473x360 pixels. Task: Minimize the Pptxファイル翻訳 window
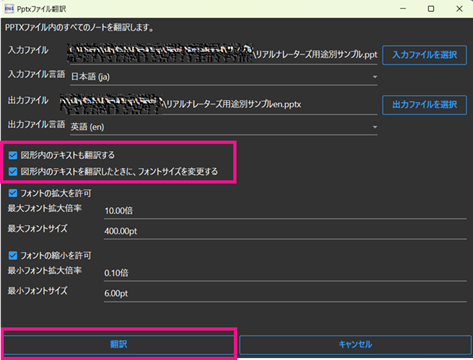click(403, 9)
